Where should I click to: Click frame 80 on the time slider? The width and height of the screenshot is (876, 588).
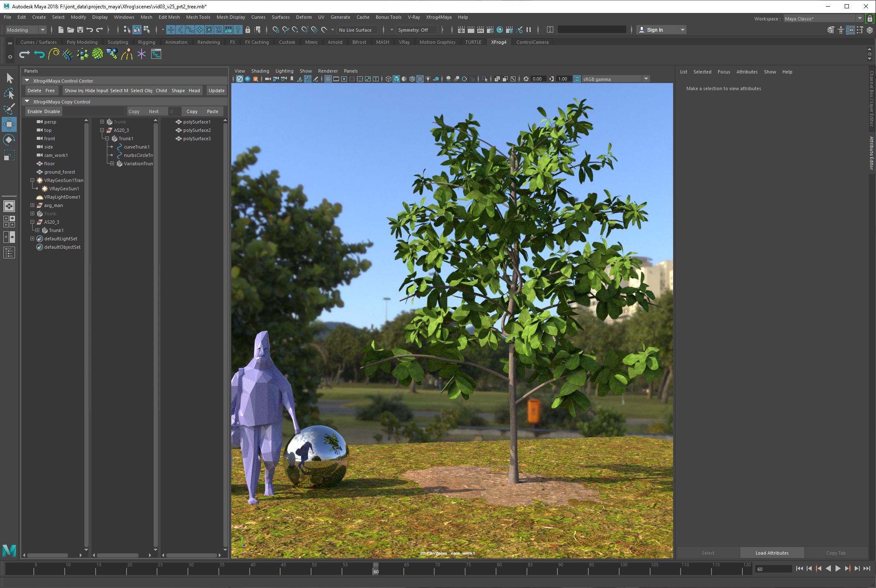tap(499, 569)
